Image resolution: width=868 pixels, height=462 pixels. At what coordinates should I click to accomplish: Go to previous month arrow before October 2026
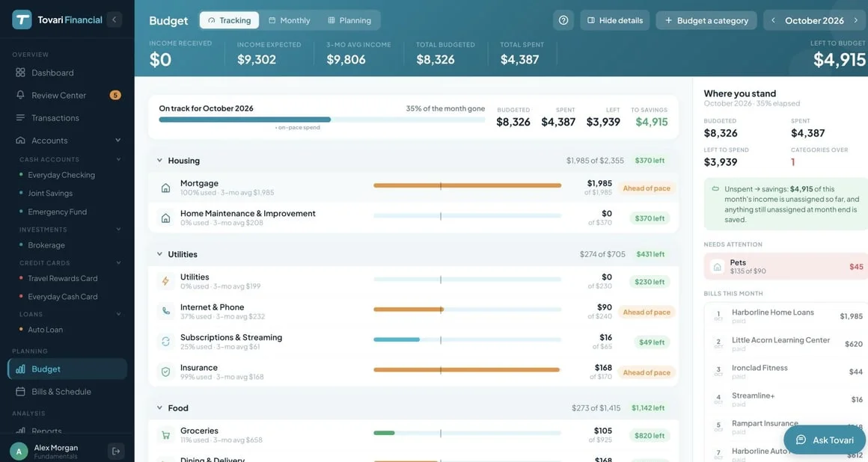pos(773,20)
